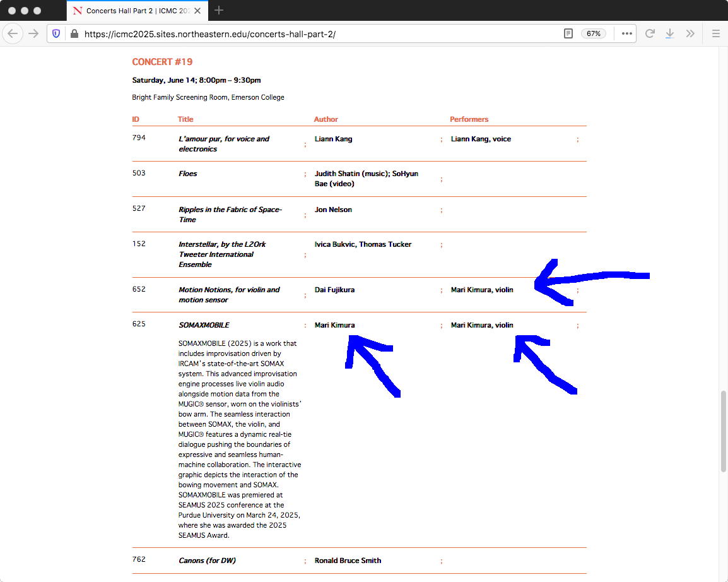Click author name Liann Kang
The image size is (728, 582).
(333, 139)
